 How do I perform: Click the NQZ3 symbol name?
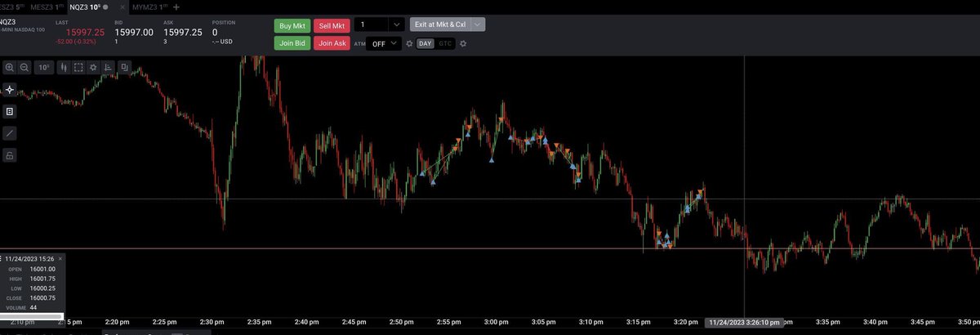(9, 23)
